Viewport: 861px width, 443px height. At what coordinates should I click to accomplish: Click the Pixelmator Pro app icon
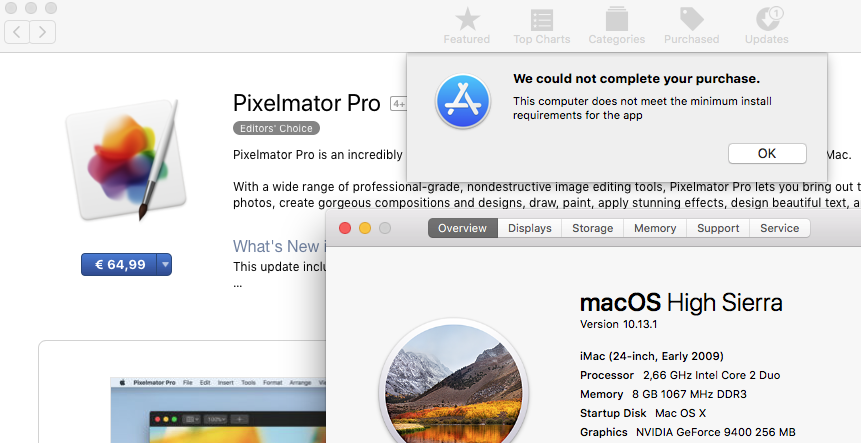tap(125, 159)
